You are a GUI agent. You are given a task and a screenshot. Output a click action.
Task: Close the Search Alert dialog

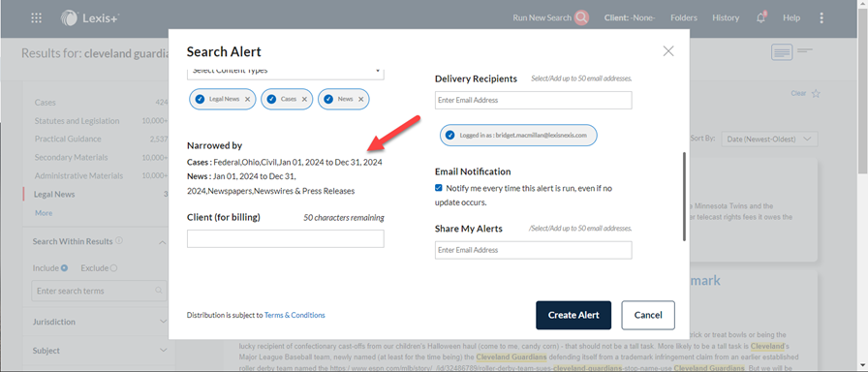(x=668, y=51)
